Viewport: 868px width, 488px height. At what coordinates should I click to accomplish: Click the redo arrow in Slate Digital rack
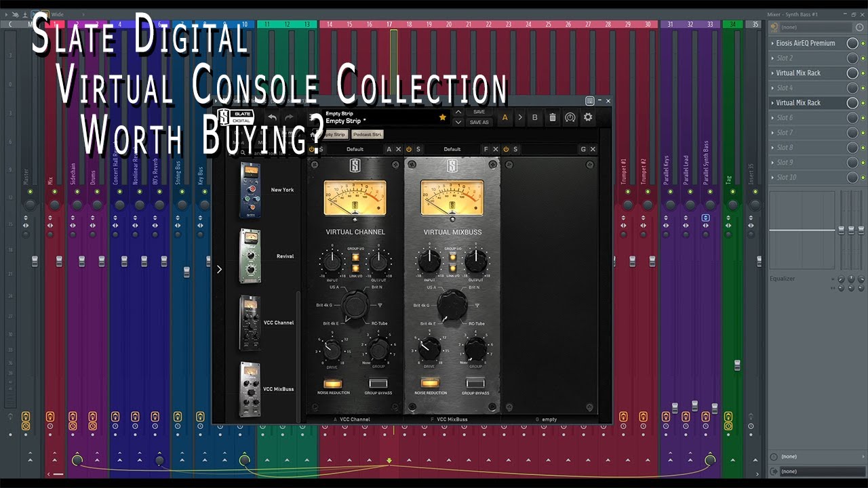(x=289, y=117)
